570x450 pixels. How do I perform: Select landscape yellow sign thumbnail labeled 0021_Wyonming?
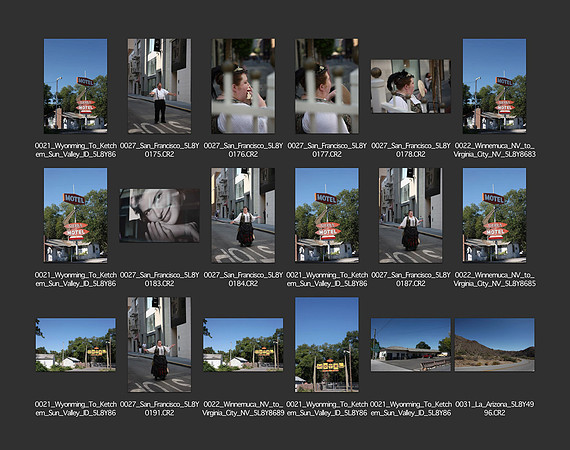[76, 345]
